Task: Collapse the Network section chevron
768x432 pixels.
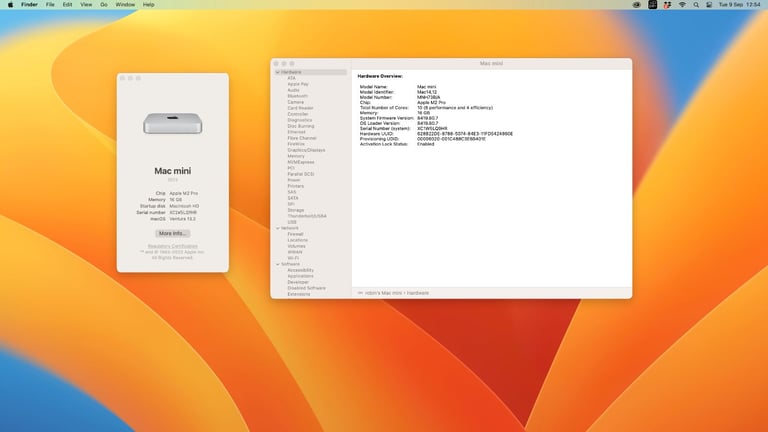Action: 278,228
